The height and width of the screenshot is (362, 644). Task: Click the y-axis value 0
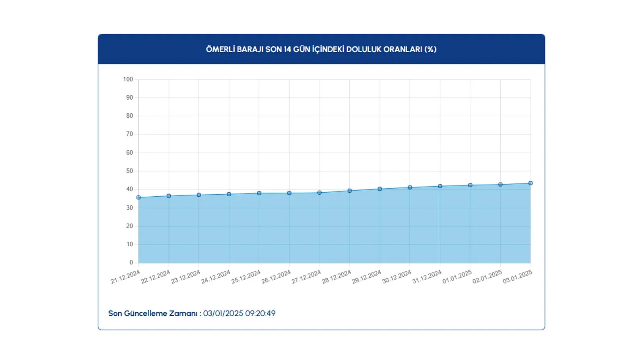pos(131,262)
